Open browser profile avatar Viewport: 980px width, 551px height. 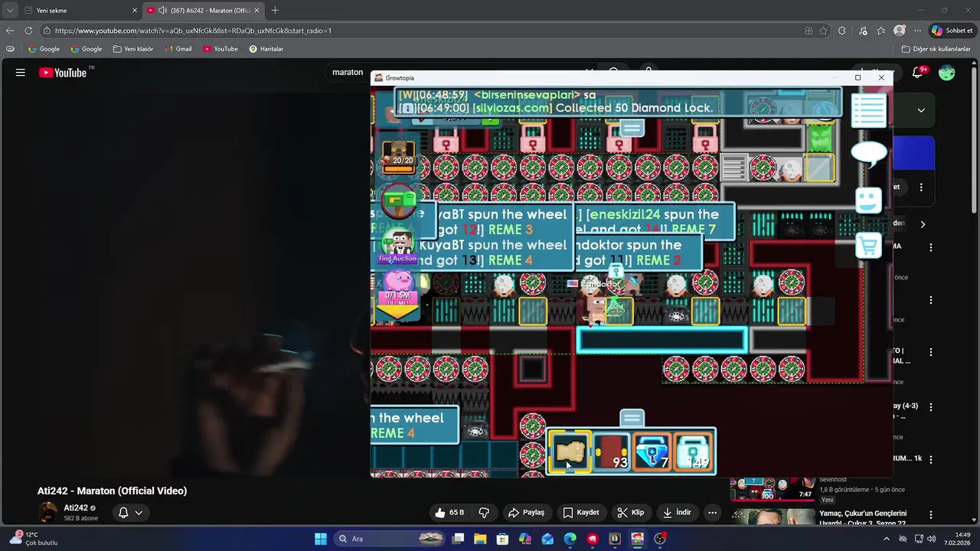pos(900,31)
